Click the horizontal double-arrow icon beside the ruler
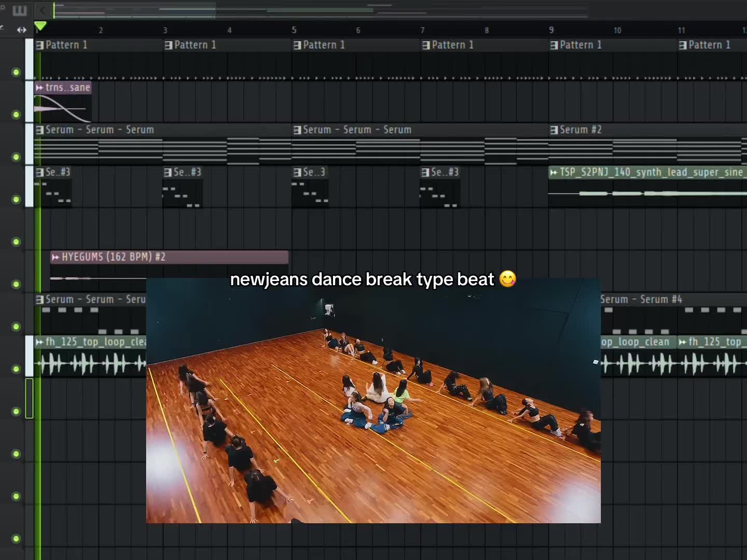The width and height of the screenshot is (747, 560). click(x=21, y=30)
